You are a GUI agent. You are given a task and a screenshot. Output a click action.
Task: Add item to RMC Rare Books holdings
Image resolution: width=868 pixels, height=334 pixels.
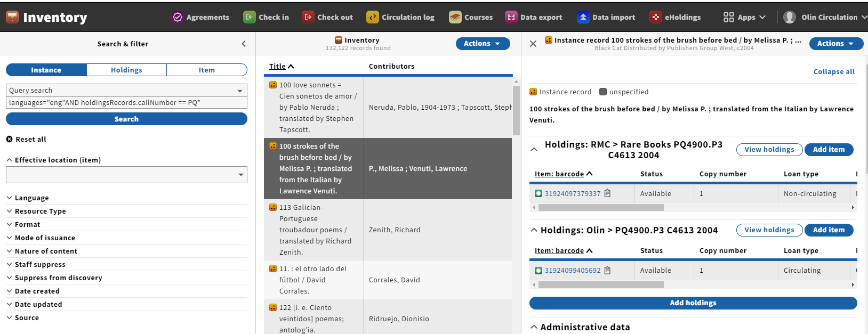tap(829, 150)
